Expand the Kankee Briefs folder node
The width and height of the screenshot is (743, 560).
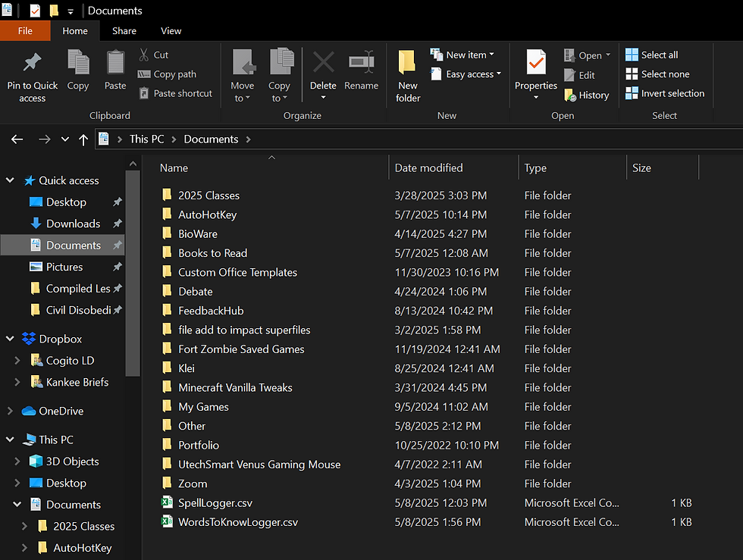(x=17, y=382)
